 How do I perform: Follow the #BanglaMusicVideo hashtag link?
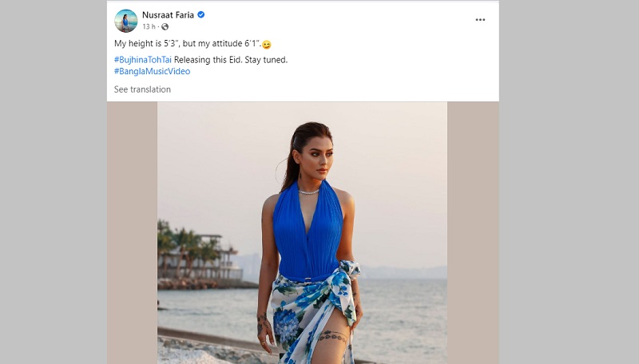click(x=152, y=71)
